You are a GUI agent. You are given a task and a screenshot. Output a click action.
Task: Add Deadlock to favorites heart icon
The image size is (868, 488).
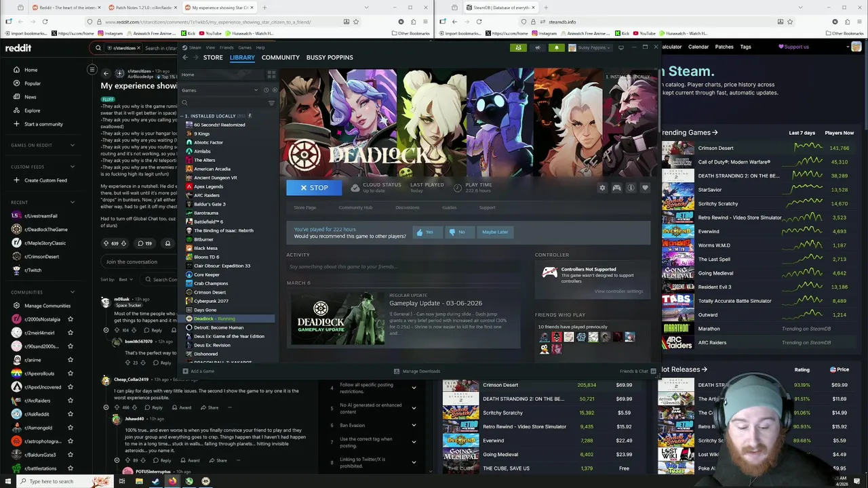click(x=645, y=188)
